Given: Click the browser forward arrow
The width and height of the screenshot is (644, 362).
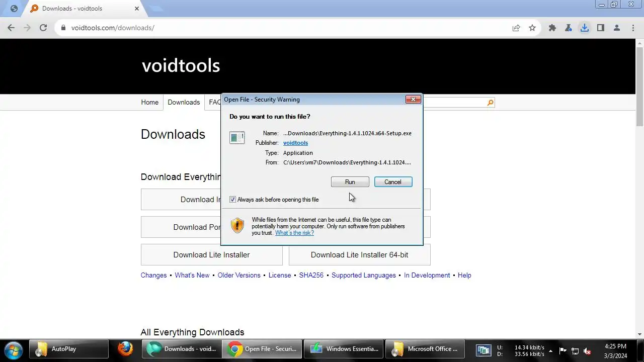Looking at the screenshot, I should click(27, 28).
